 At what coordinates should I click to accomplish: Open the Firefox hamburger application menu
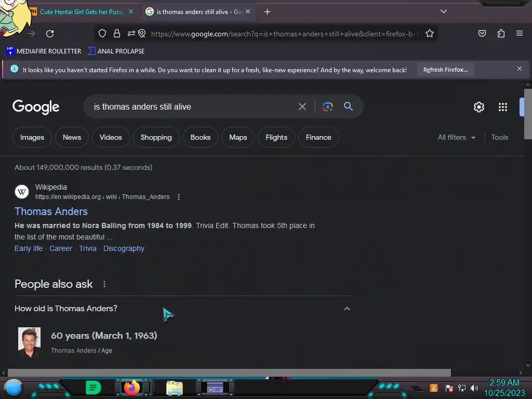(520, 33)
